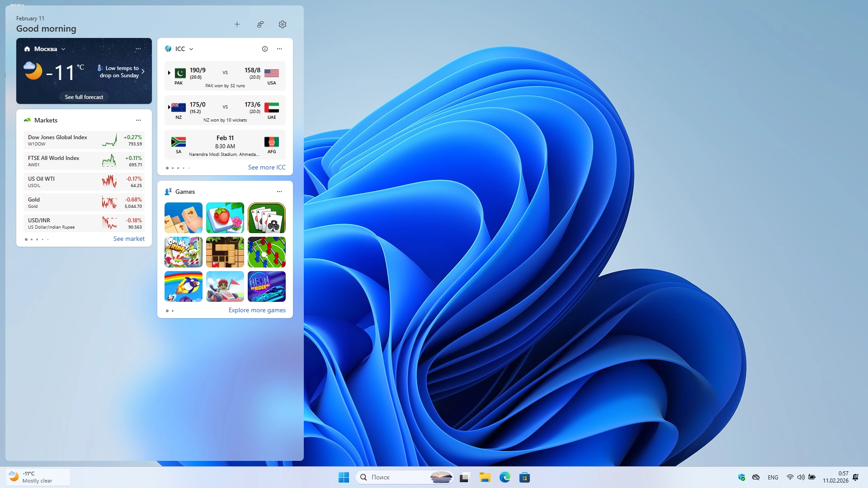
Task: Expand the ICC league dropdown chevron
Action: [x=191, y=49]
